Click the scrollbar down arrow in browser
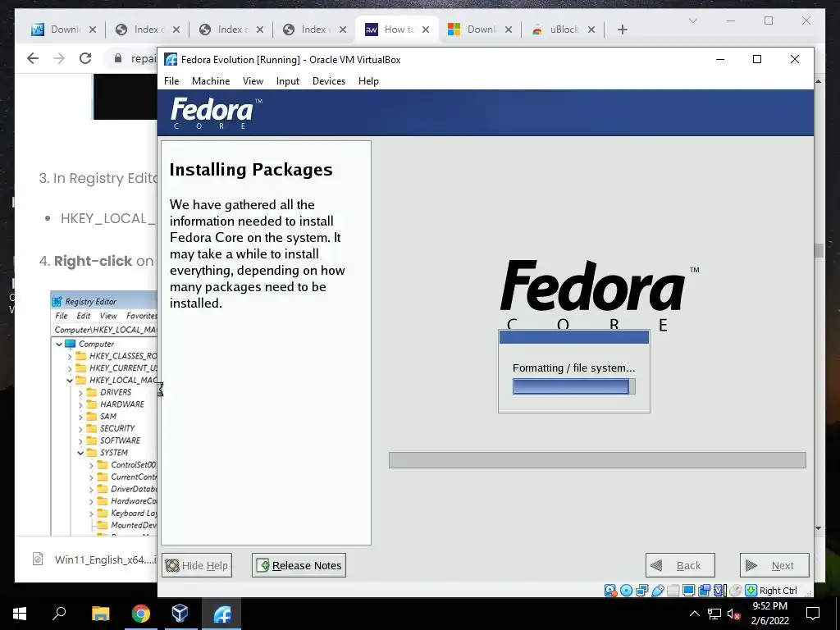This screenshot has height=630, width=840. point(819,528)
